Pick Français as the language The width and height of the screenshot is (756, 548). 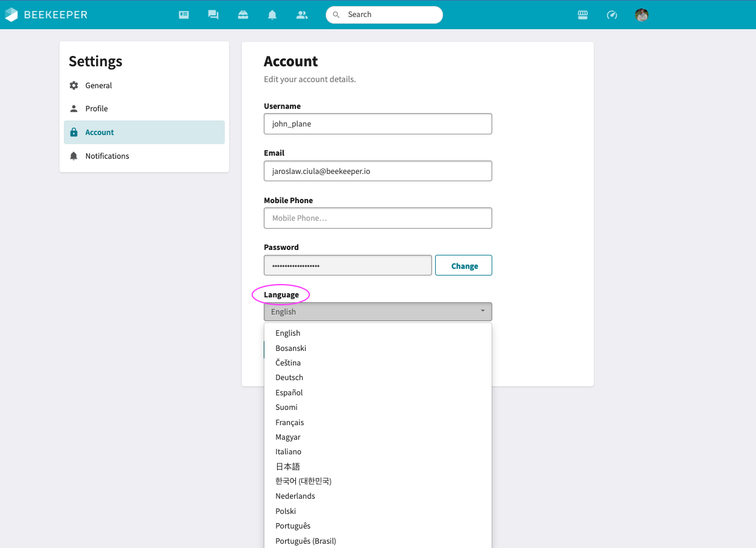[x=290, y=423]
